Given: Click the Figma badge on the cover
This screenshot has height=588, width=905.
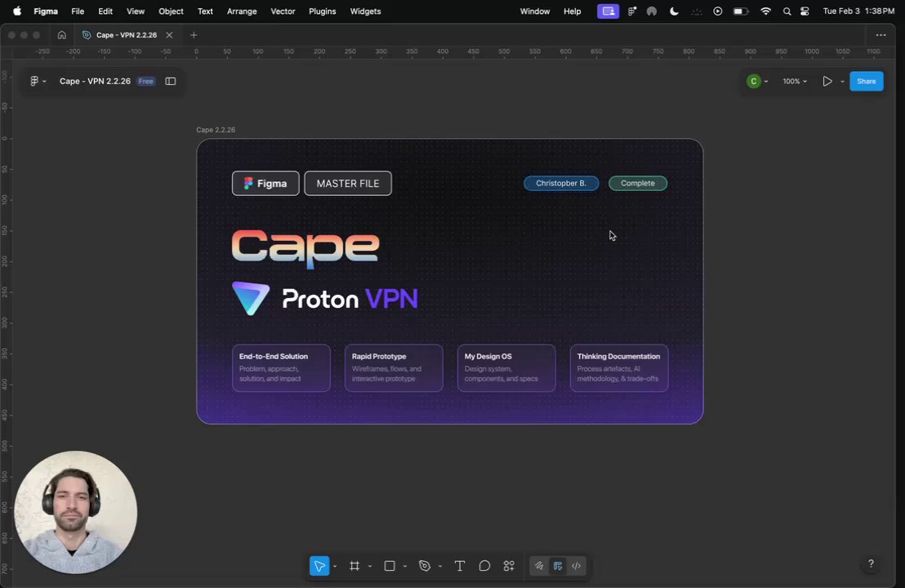Looking at the screenshot, I should [265, 184].
